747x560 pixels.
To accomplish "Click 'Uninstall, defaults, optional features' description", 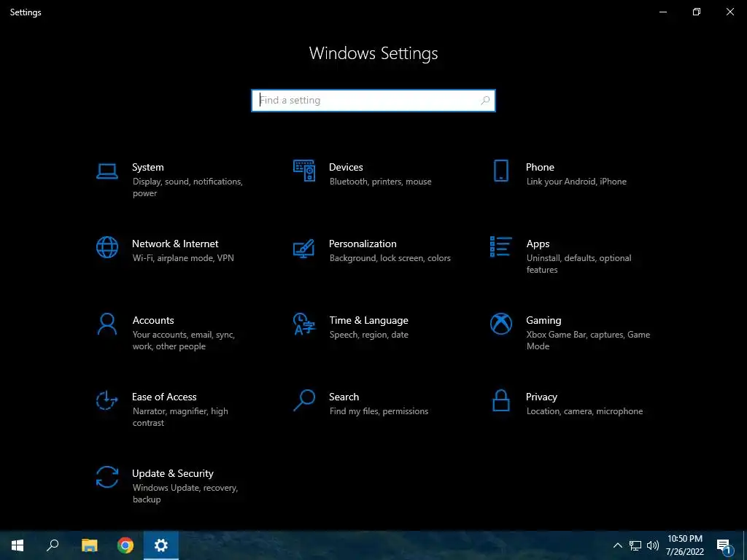I will click(x=578, y=264).
